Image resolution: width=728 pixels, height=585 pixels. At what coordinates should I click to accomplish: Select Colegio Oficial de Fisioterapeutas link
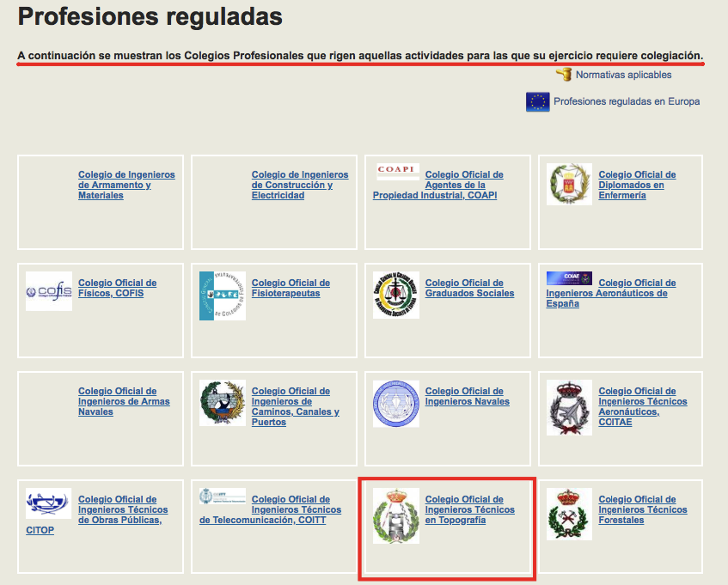(291, 288)
